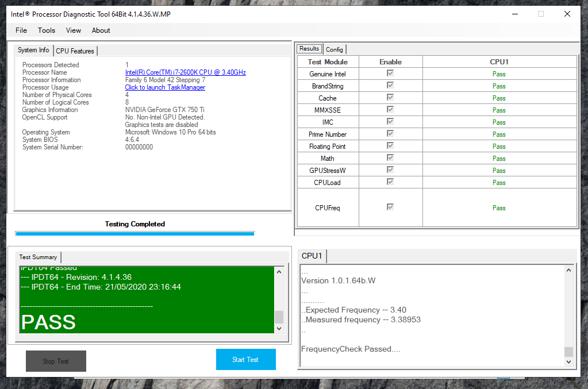Click the 'IPDT64 - Revision: 4.1.4.36' line
The height and width of the screenshot is (389, 588).
pos(76,278)
